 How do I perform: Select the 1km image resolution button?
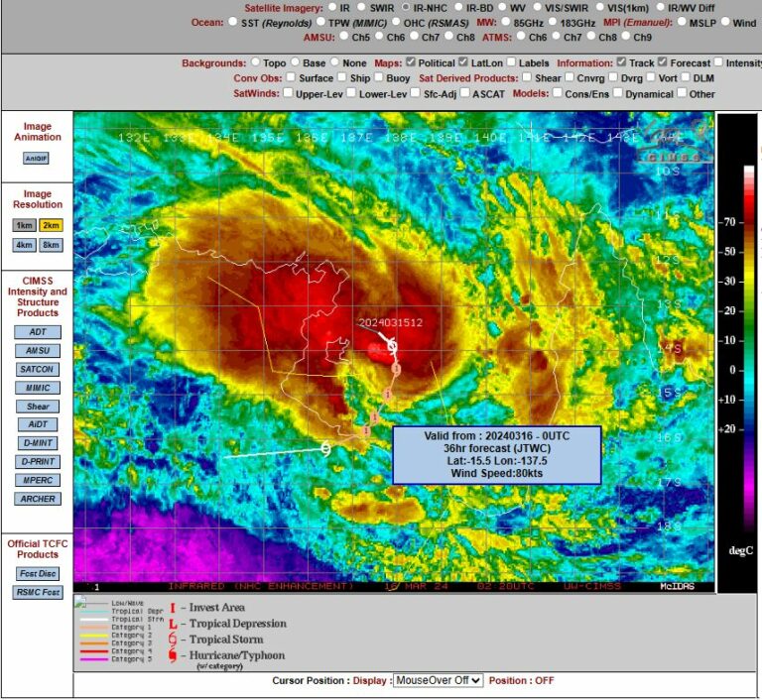[24, 225]
